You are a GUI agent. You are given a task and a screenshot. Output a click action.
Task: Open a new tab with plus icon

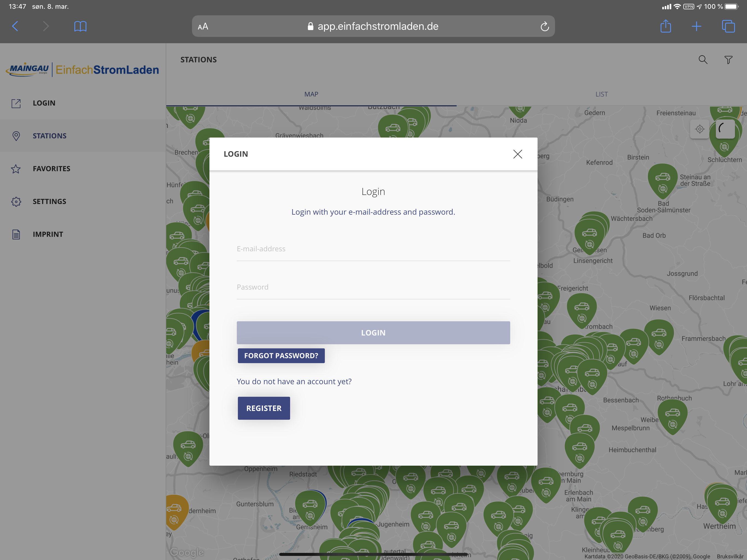click(x=696, y=26)
